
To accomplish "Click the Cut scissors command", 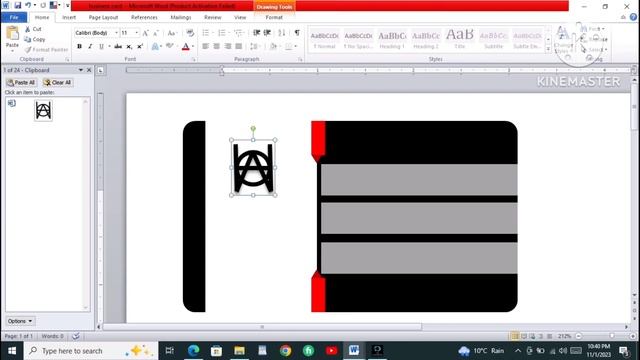I will point(33,29).
